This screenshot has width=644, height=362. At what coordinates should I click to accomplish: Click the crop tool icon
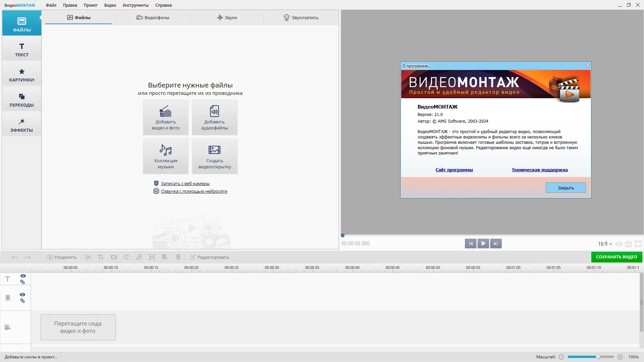[101, 257]
